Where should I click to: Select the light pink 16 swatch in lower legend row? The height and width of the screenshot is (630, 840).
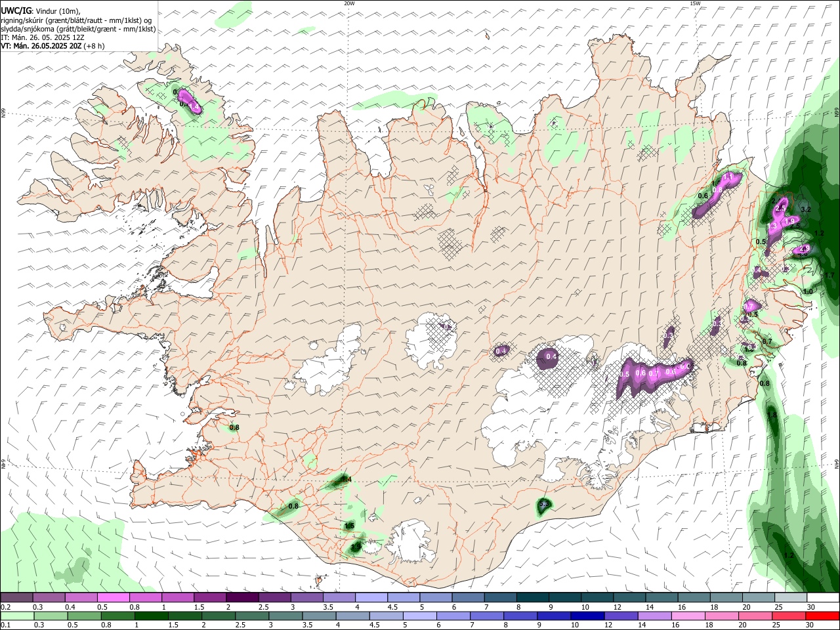tap(689, 616)
